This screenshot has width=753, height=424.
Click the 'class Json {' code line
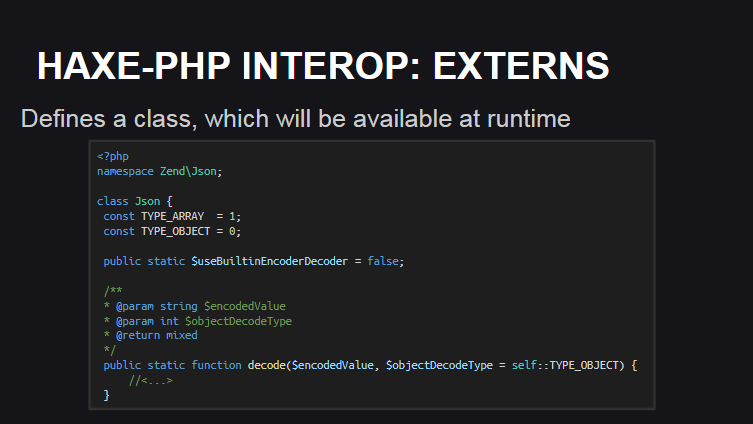click(134, 201)
